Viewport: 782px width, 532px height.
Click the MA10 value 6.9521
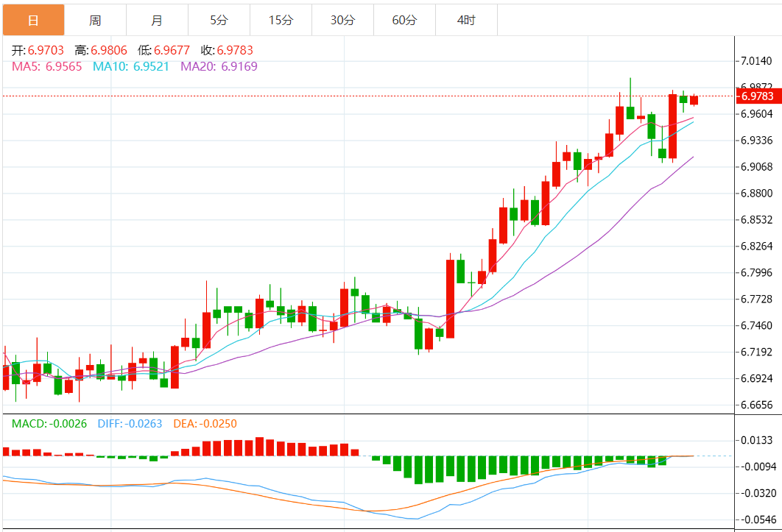[x=151, y=66]
